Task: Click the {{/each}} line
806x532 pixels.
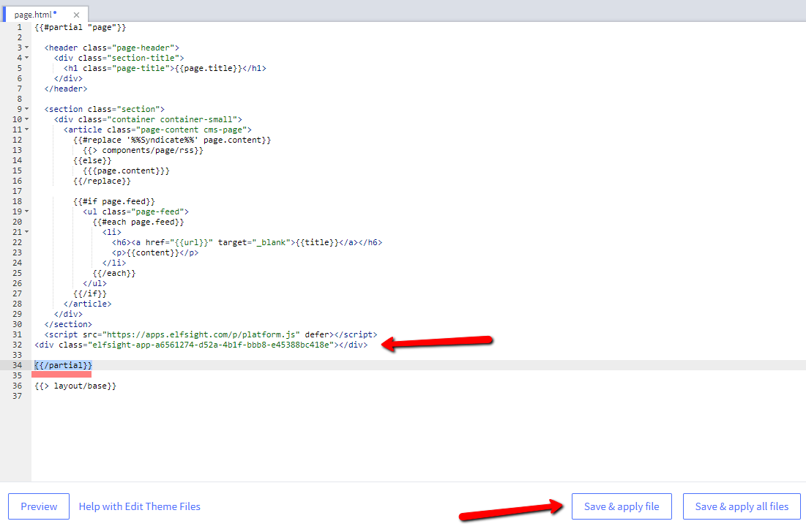Action: click(114, 274)
